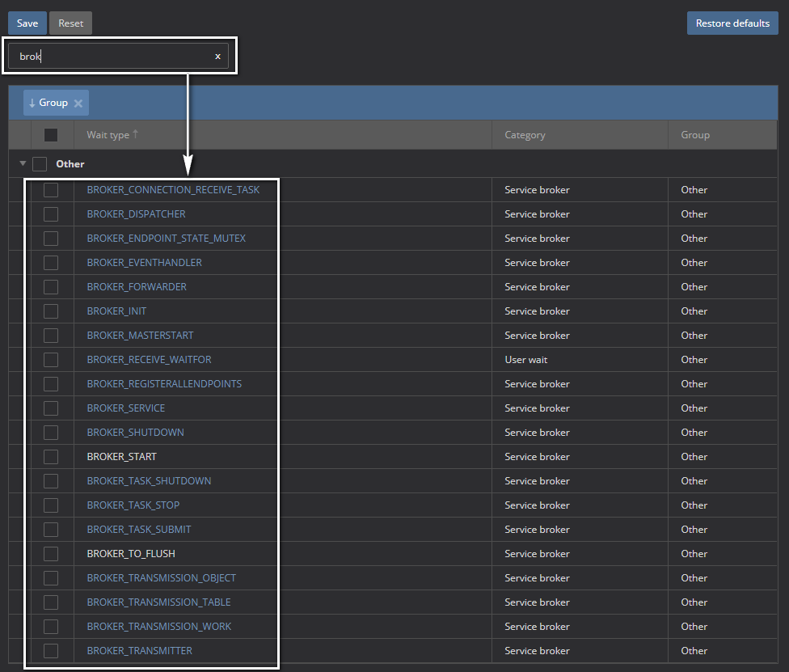Remove the Group grouping chip
This screenshot has width=789, height=672.
pos(78,104)
